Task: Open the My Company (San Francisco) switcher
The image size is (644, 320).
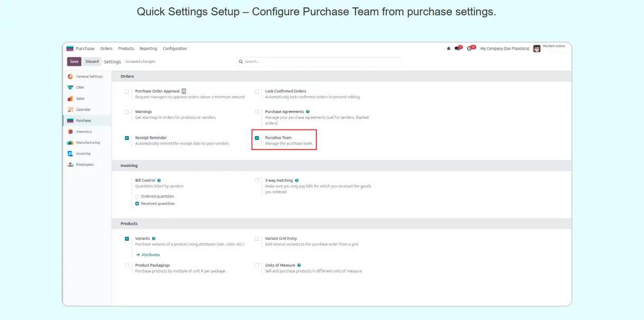Action: (x=505, y=49)
